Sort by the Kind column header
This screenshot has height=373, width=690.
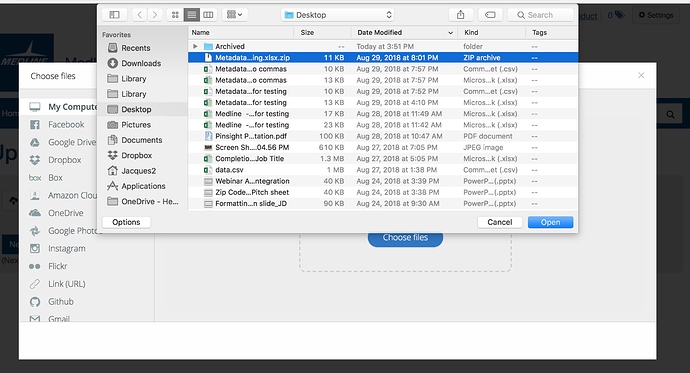(492, 33)
